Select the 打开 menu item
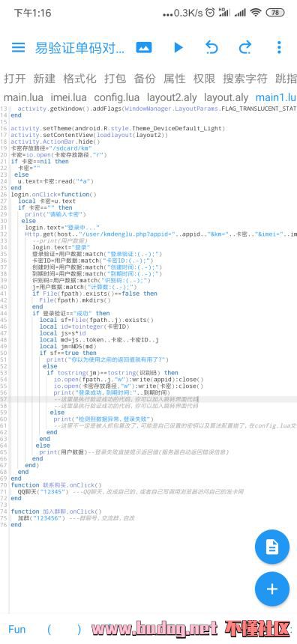 tap(15, 79)
